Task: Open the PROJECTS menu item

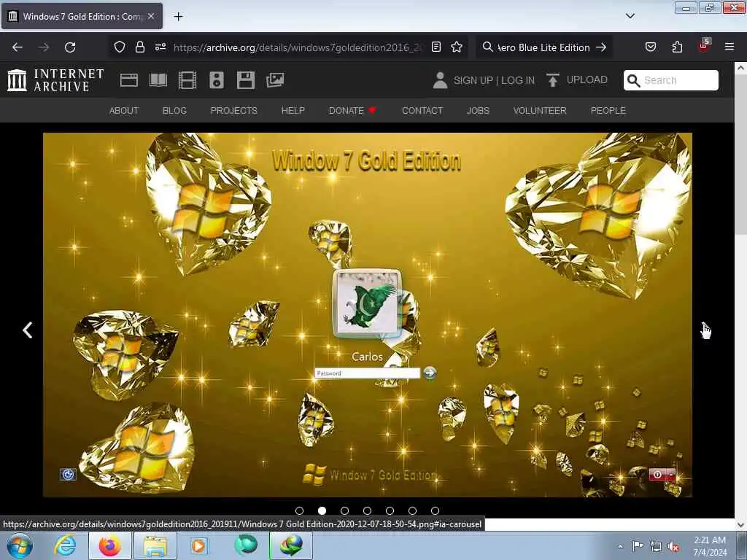Action: [x=234, y=111]
